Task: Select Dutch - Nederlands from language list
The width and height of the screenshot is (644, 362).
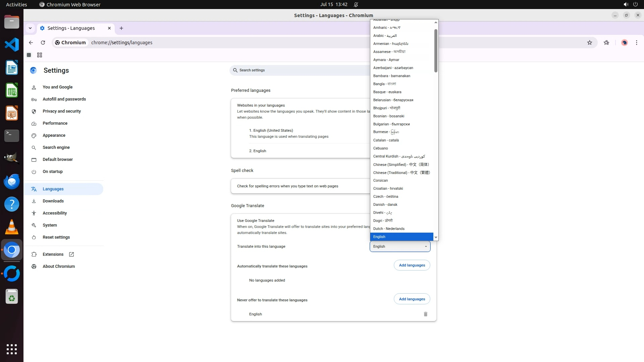Action: (389, 229)
